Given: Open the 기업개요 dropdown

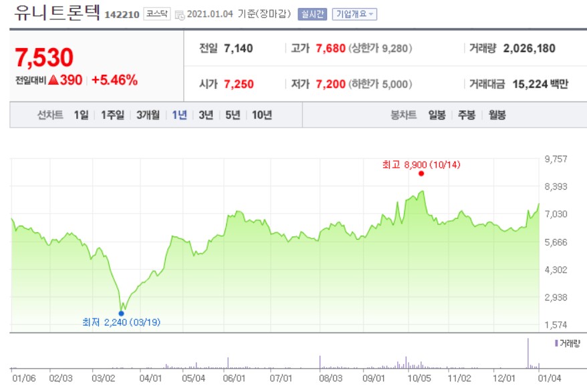Looking at the screenshot, I should (354, 14).
